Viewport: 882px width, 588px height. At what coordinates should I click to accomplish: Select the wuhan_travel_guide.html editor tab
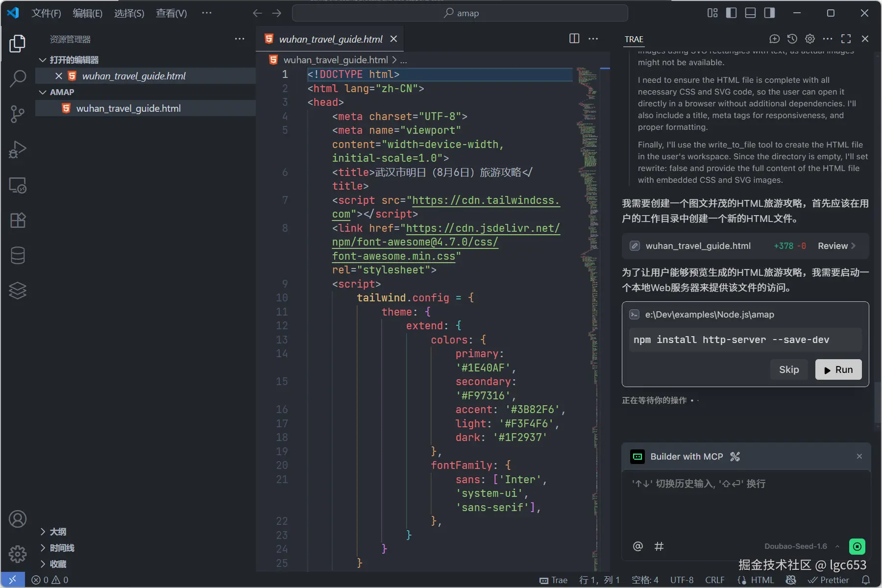(x=330, y=39)
